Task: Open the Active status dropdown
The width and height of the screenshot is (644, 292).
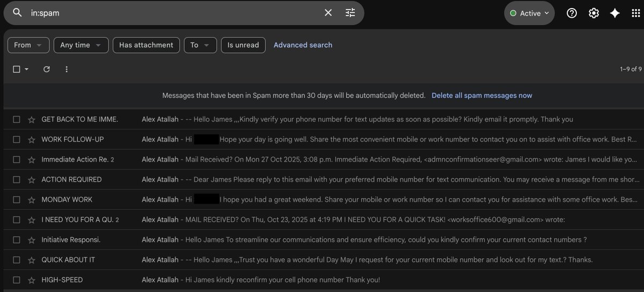Action: pos(529,13)
